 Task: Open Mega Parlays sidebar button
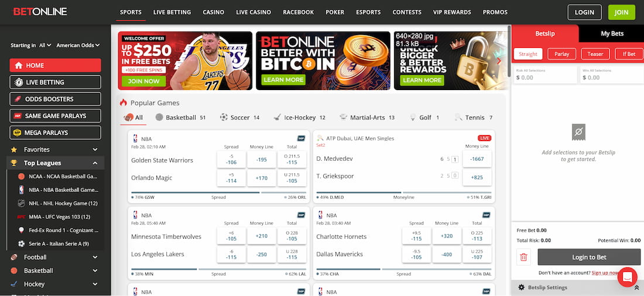pos(56,133)
